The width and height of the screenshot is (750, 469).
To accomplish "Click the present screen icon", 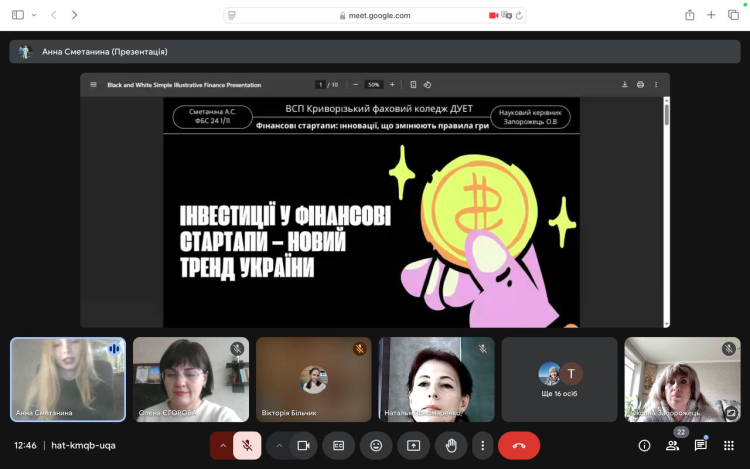I will (x=413, y=445).
